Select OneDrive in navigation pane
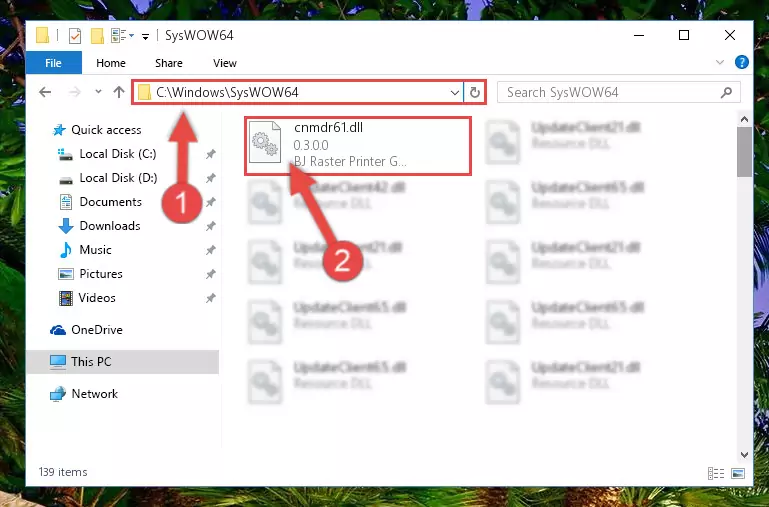The image size is (769, 507). coord(97,330)
